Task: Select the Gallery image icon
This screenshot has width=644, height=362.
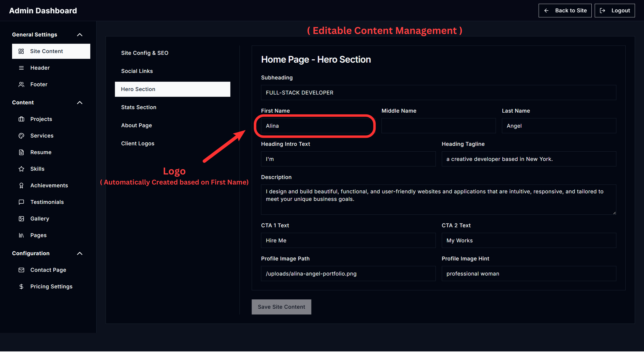Action: point(21,218)
